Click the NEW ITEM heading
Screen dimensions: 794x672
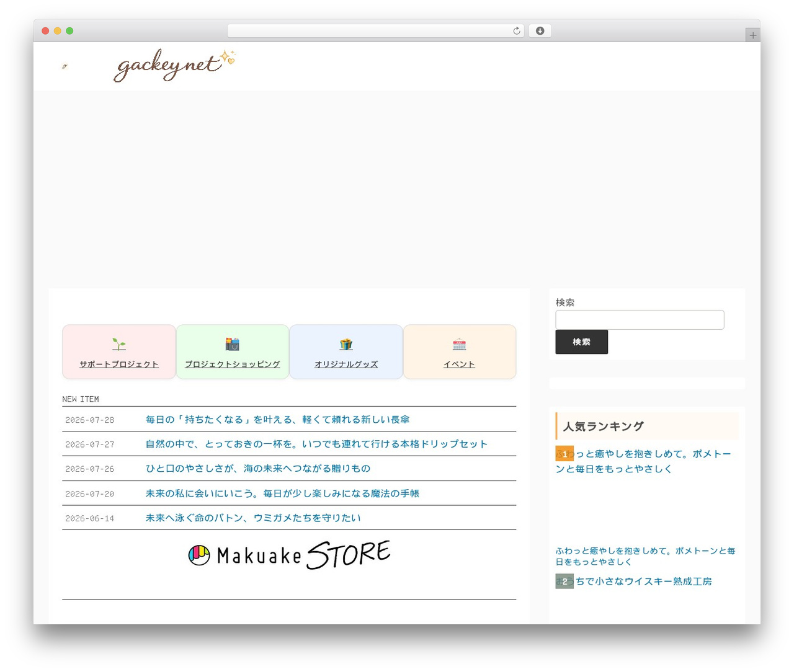click(x=81, y=399)
